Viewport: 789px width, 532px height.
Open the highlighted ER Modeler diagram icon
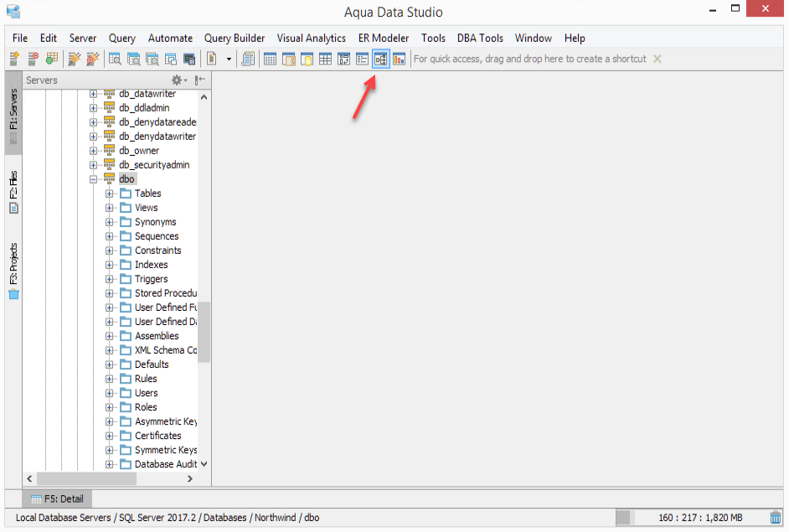pyautogui.click(x=381, y=59)
